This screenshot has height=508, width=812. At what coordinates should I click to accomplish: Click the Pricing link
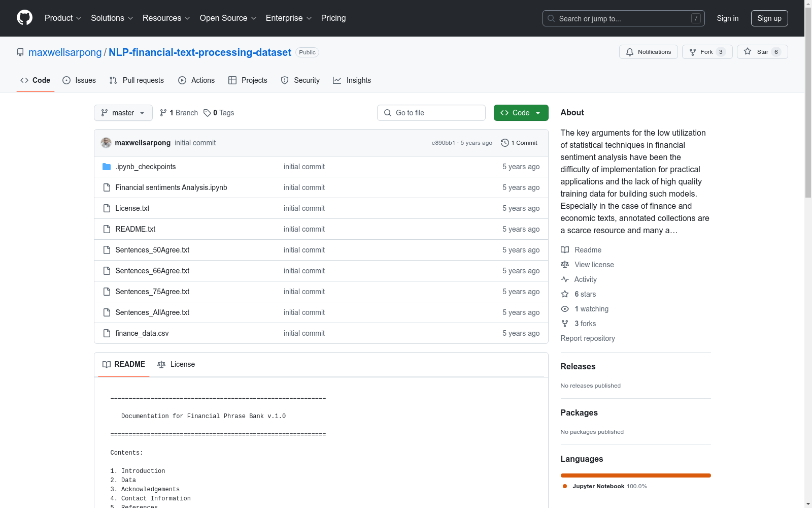click(x=333, y=18)
